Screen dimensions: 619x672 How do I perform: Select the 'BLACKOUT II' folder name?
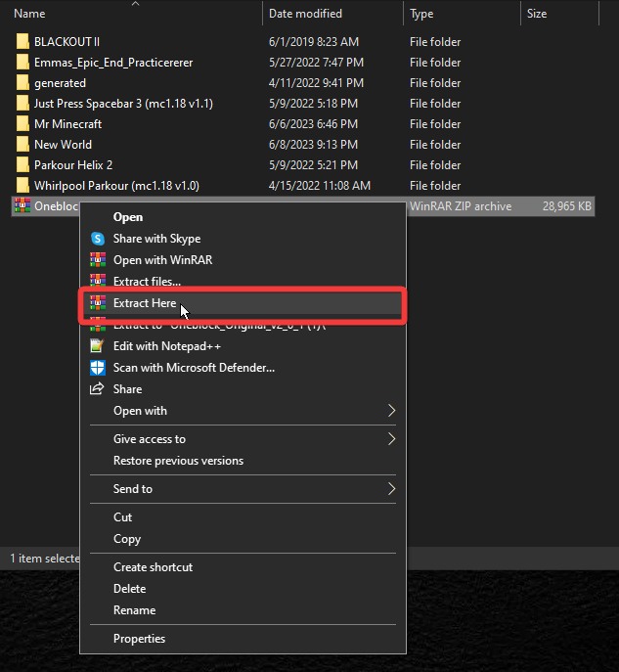(x=66, y=41)
